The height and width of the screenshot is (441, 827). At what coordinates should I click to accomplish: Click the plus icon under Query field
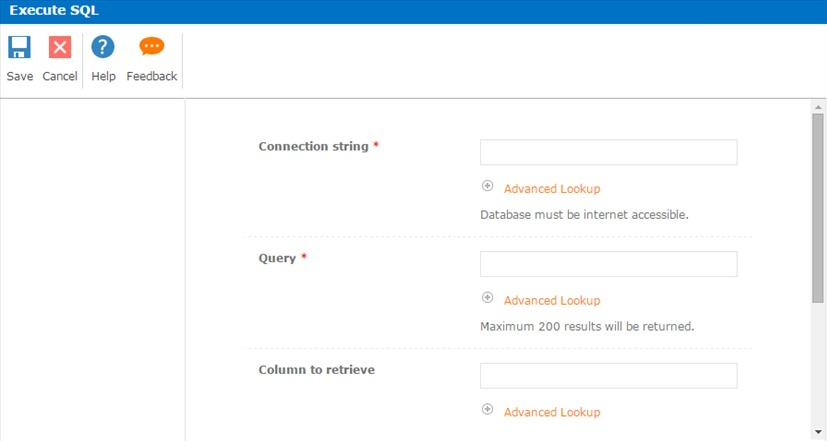(488, 298)
